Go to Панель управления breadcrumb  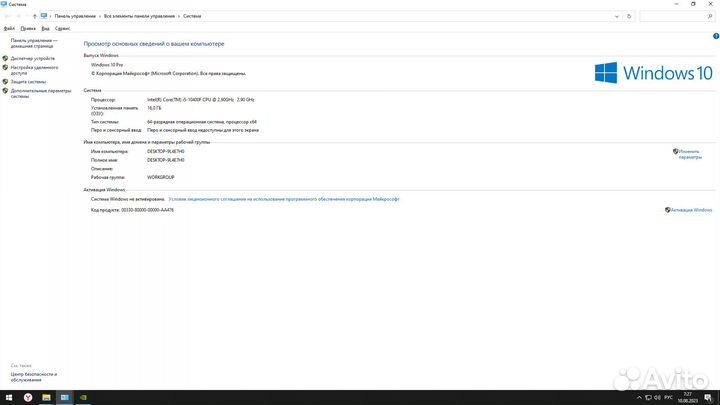pyautogui.click(x=75, y=16)
